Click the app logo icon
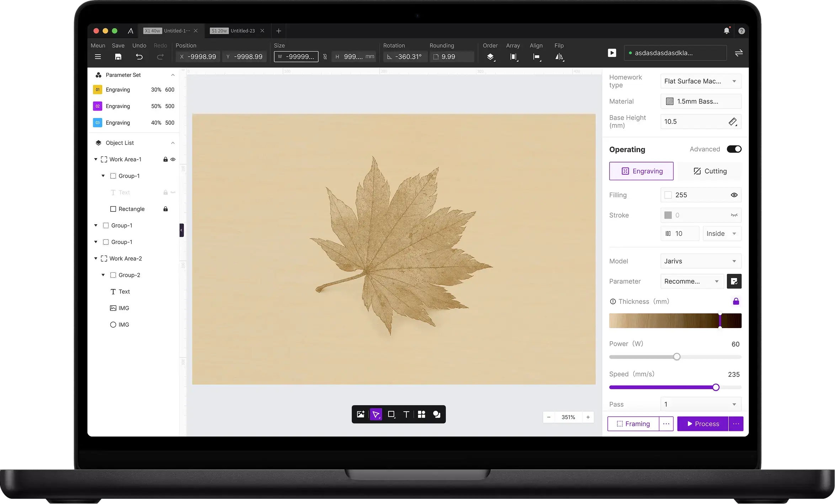 pyautogui.click(x=131, y=31)
